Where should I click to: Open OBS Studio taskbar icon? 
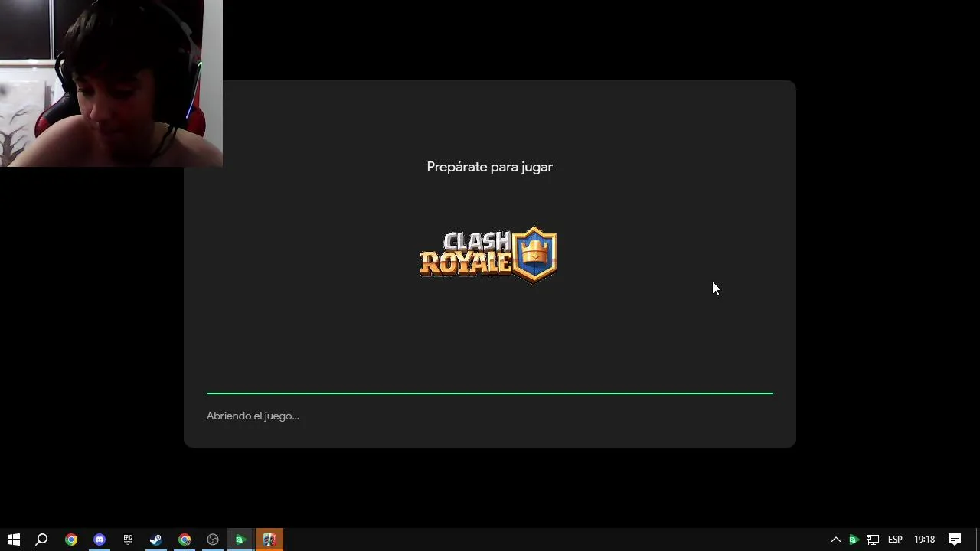click(213, 540)
